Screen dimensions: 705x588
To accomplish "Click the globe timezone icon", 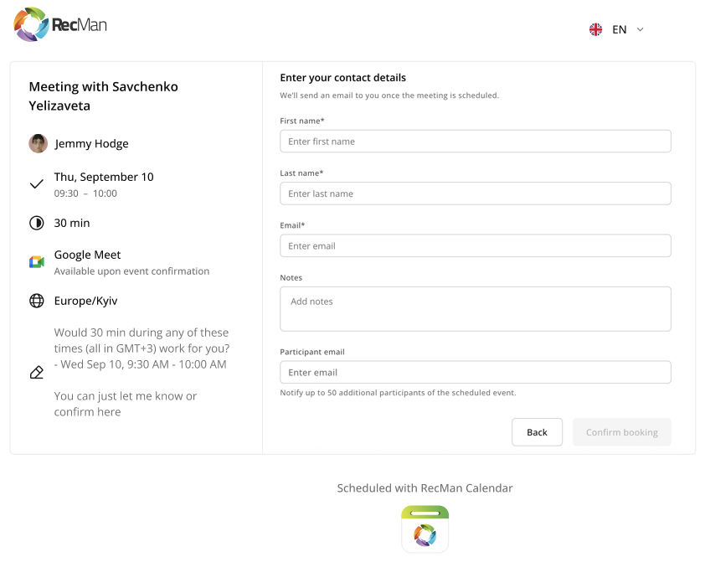I will coord(37,301).
